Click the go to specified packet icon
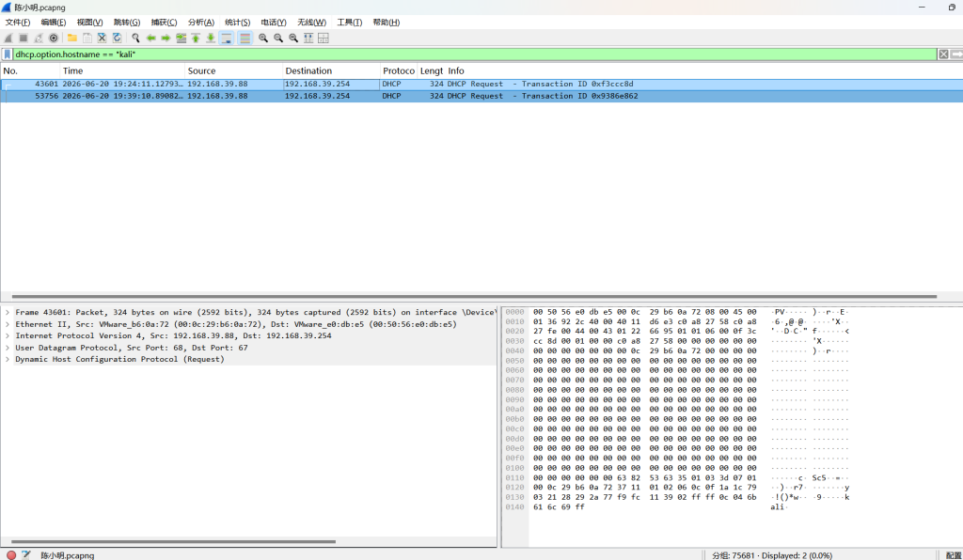 click(181, 38)
